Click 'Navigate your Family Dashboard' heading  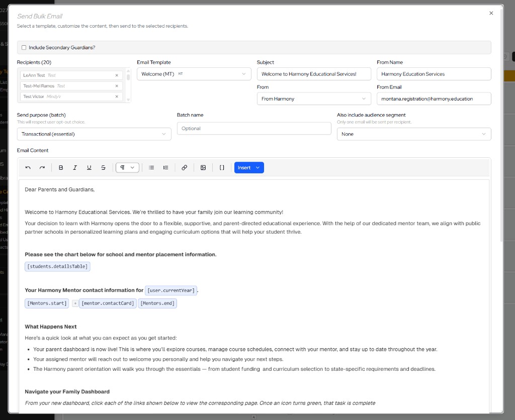click(x=67, y=392)
